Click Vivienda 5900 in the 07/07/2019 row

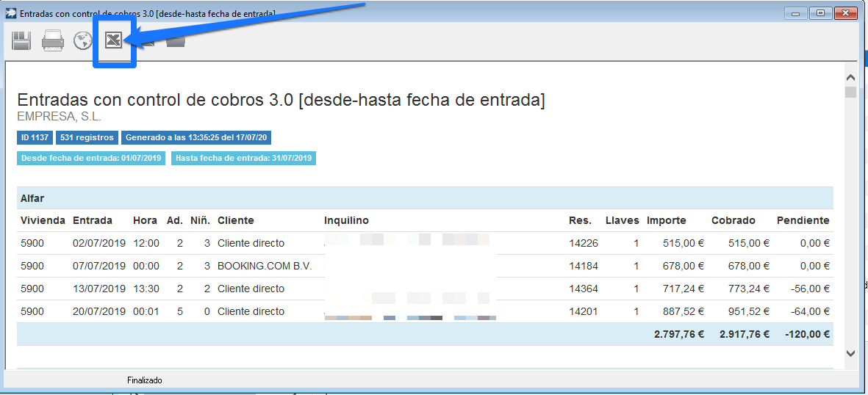point(32,266)
